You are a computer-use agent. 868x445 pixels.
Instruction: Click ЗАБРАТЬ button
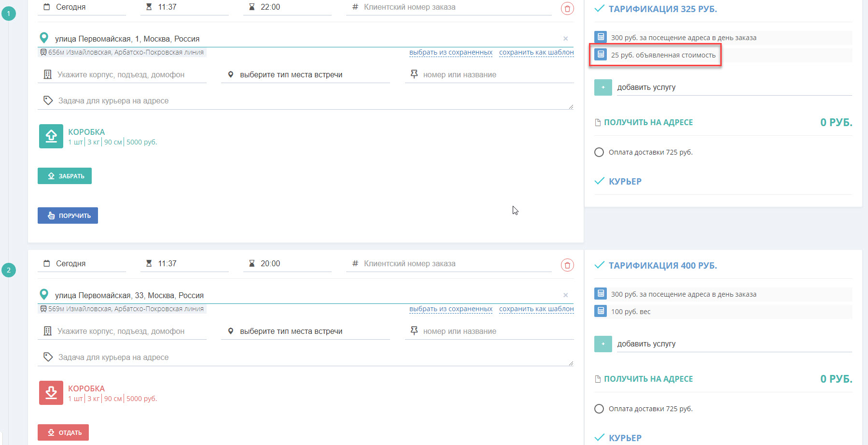(65, 176)
